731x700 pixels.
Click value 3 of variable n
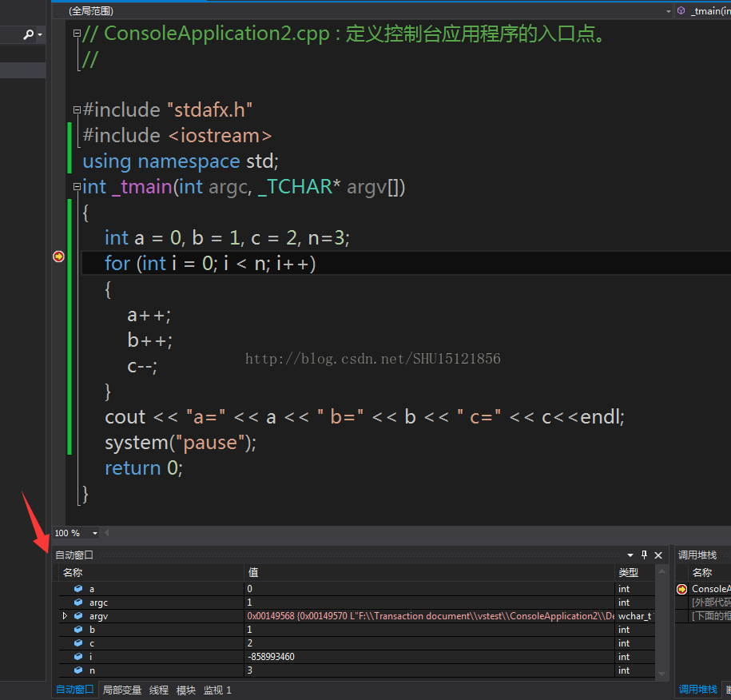[x=250, y=670]
